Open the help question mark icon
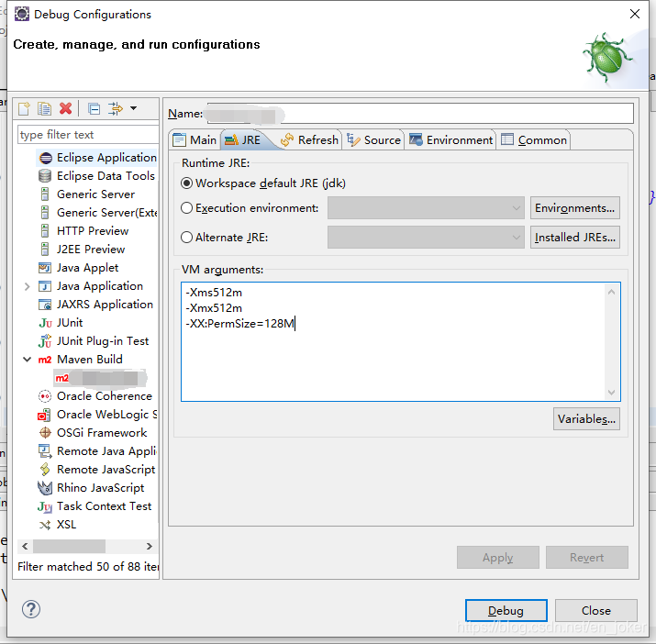656x644 pixels. [x=31, y=609]
